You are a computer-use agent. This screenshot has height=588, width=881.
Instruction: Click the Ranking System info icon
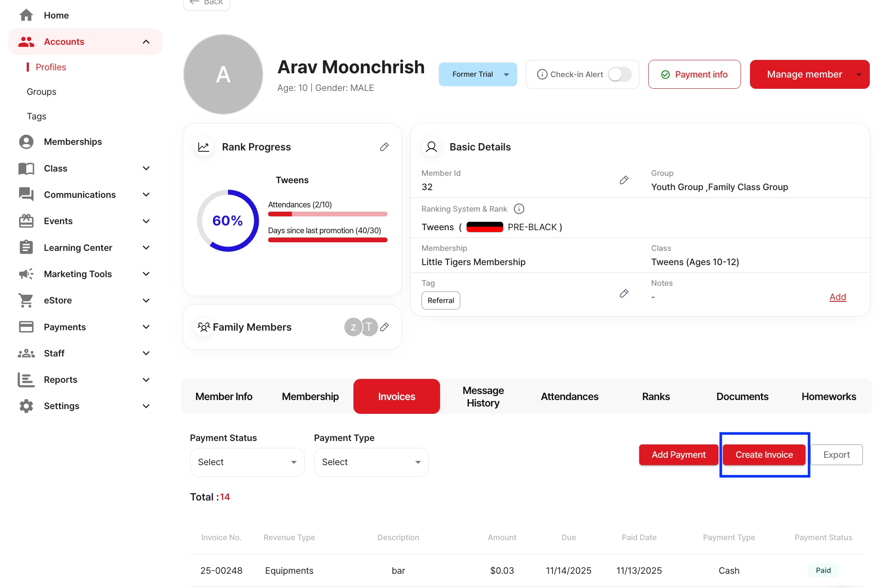click(x=519, y=209)
